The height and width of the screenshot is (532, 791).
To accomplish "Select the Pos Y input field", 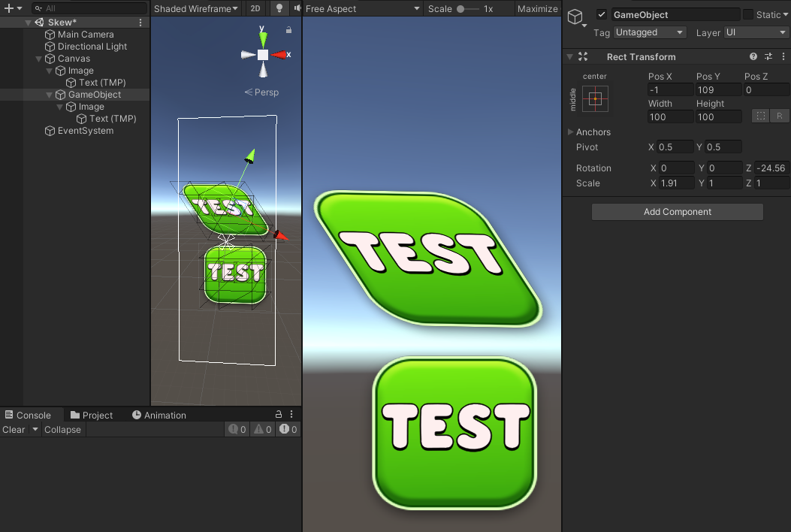I will 717,89.
